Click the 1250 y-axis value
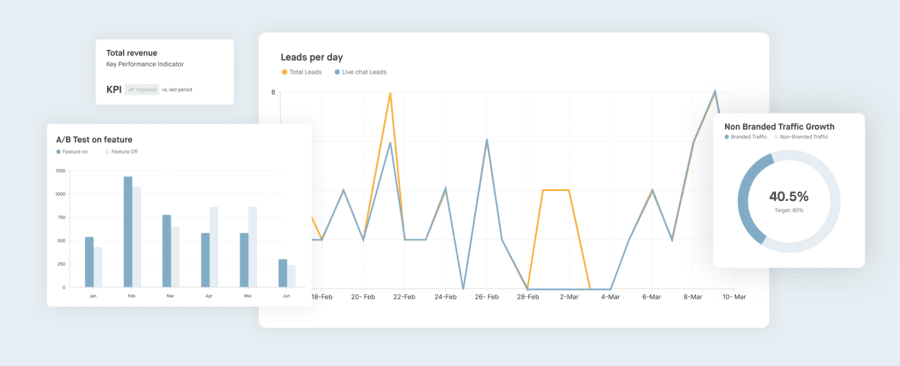900x366 pixels. (x=60, y=171)
